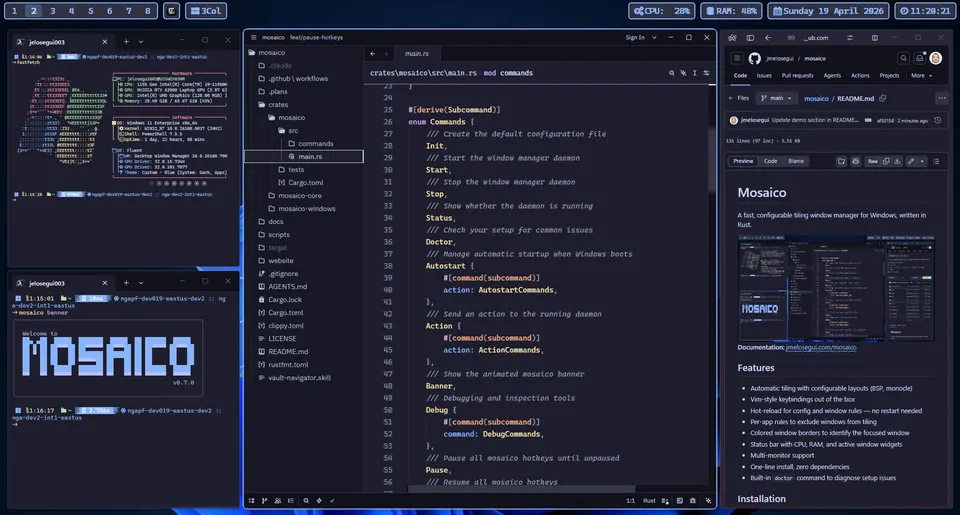
Task: Open the Zed main menu hamburger icon
Action: [253, 37]
